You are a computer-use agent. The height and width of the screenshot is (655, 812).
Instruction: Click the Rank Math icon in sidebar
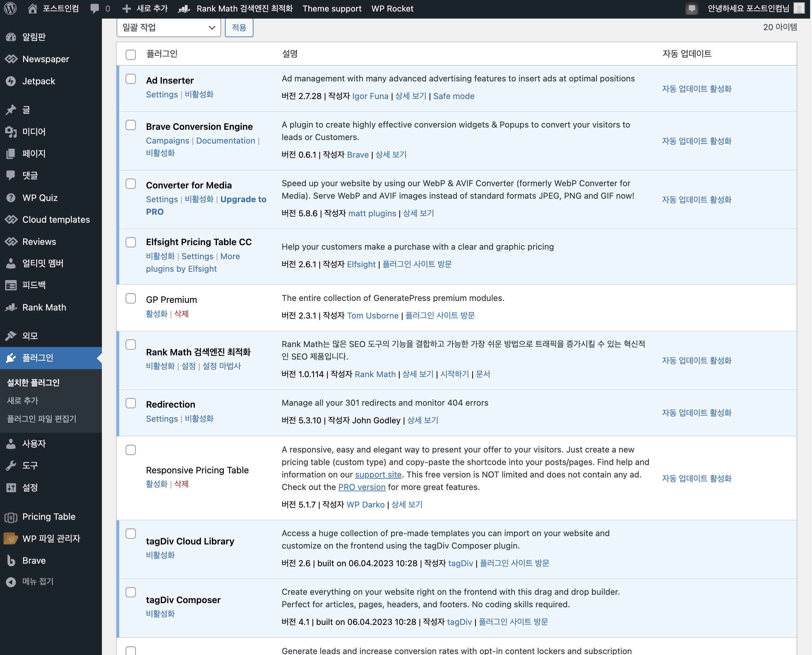coord(11,308)
